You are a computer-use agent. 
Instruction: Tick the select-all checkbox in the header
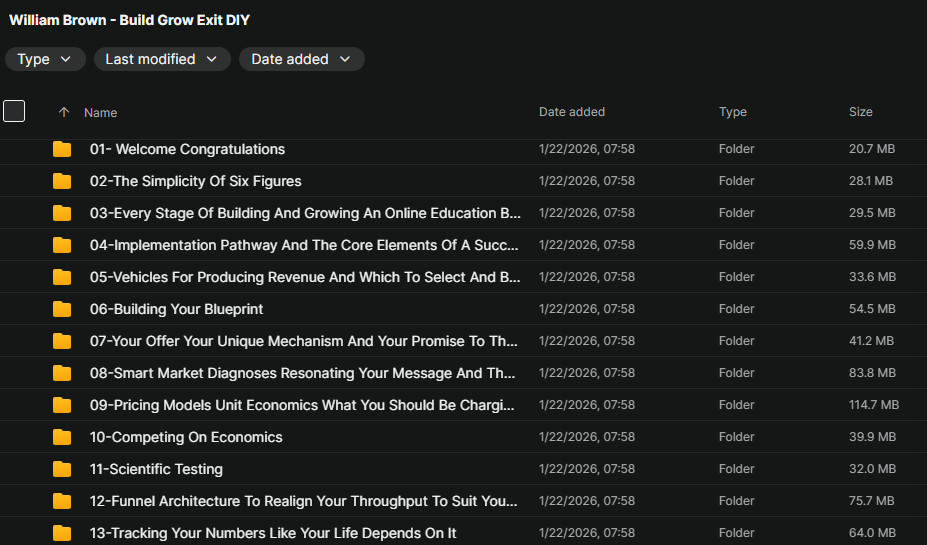point(14,111)
